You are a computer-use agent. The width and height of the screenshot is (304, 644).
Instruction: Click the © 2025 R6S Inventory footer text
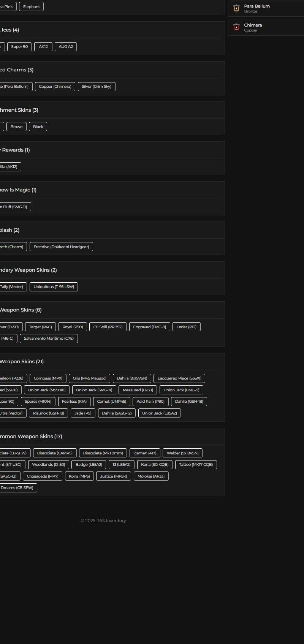click(x=103, y=521)
